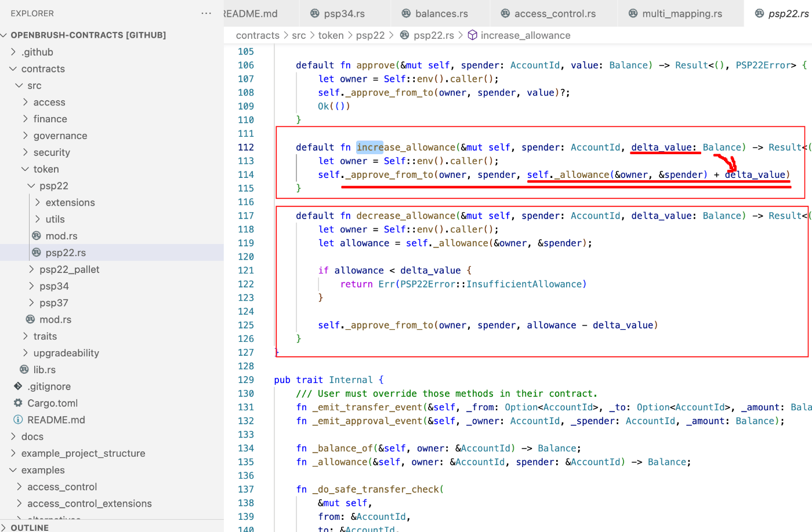Click the src breadcrumb segment
The width and height of the screenshot is (812, 532).
pyautogui.click(x=299, y=35)
